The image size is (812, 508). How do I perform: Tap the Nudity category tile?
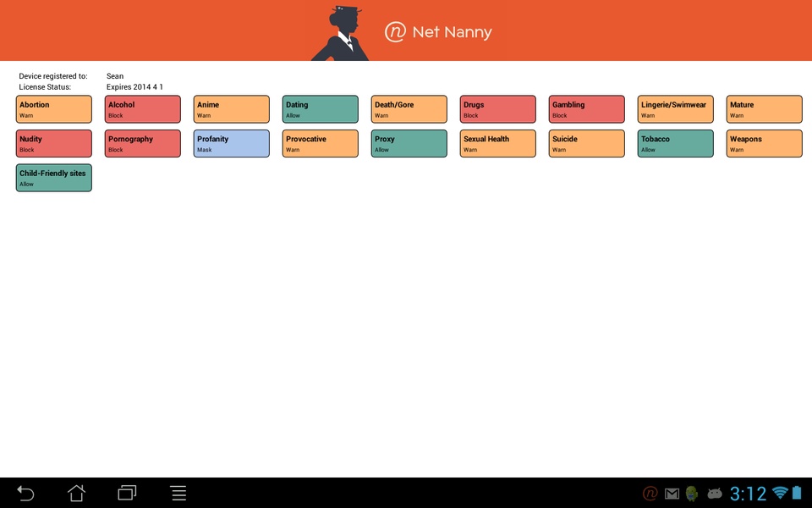click(x=54, y=143)
